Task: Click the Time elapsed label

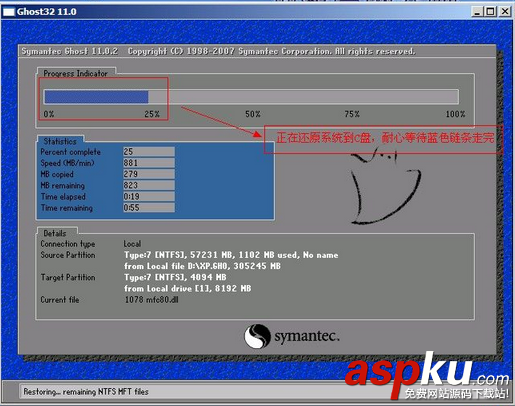Action: tap(63, 197)
